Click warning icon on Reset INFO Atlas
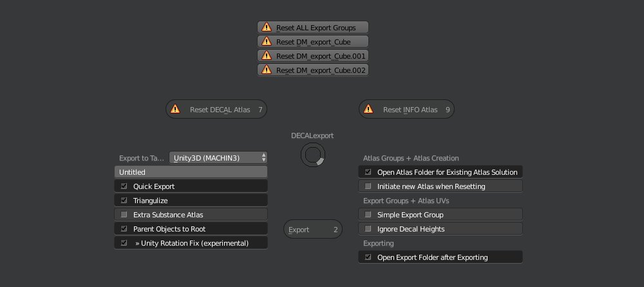644x287 pixels. click(x=368, y=109)
